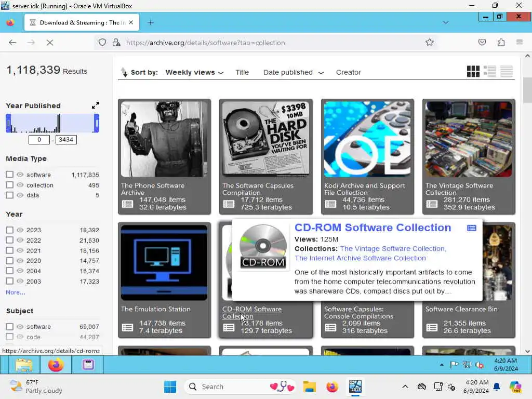Sort results by Creator
This screenshot has height=399, width=532.
pyautogui.click(x=349, y=72)
